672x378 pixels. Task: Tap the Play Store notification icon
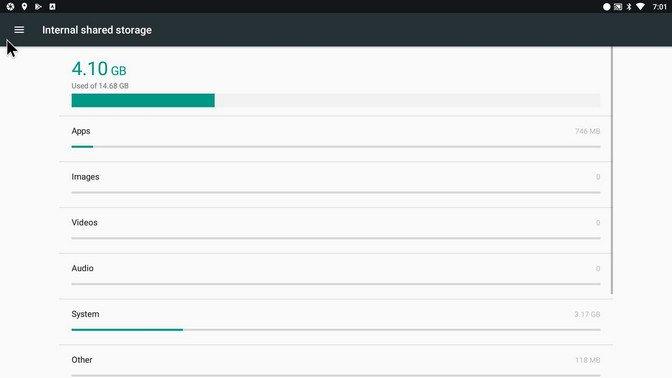(38, 6)
